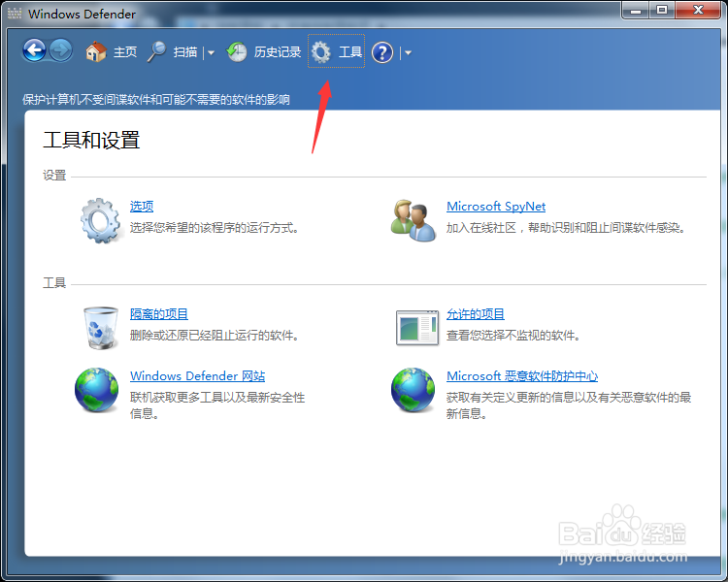Click the Forward arrow button

click(x=61, y=50)
